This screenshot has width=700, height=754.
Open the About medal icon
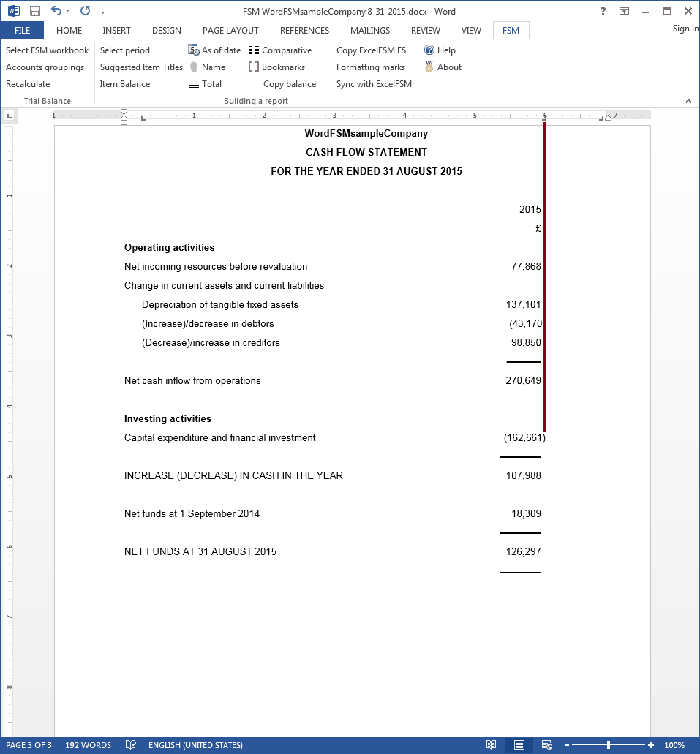(429, 67)
